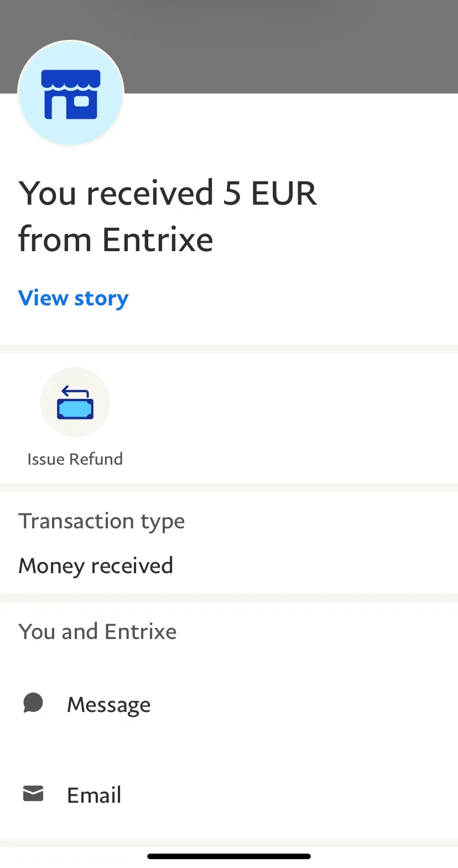Choose the Email option text
Viewport: 458px width, 868px height.
click(94, 795)
